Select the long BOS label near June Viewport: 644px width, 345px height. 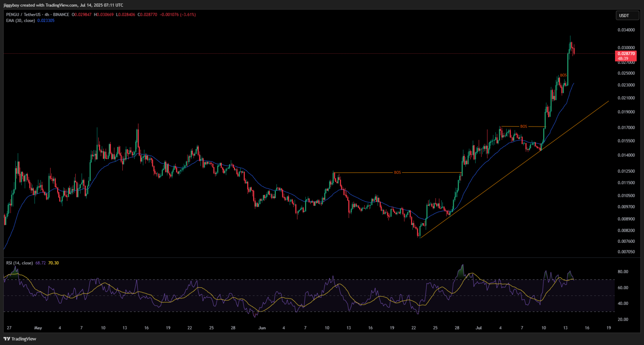(397, 172)
